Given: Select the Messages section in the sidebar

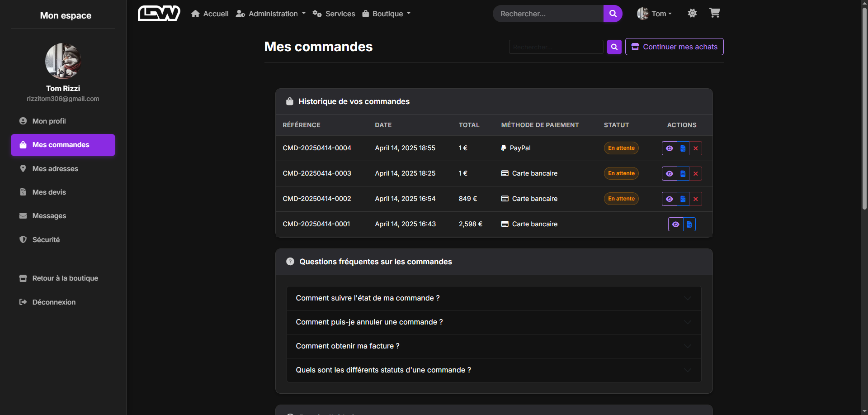Looking at the screenshot, I should click(49, 216).
